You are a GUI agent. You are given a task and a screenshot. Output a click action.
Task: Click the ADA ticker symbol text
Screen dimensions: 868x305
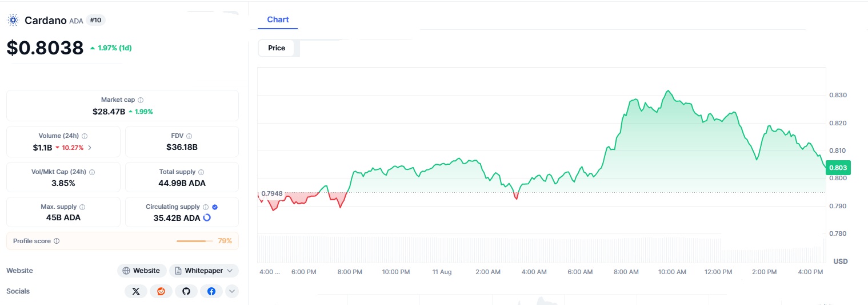tap(76, 21)
